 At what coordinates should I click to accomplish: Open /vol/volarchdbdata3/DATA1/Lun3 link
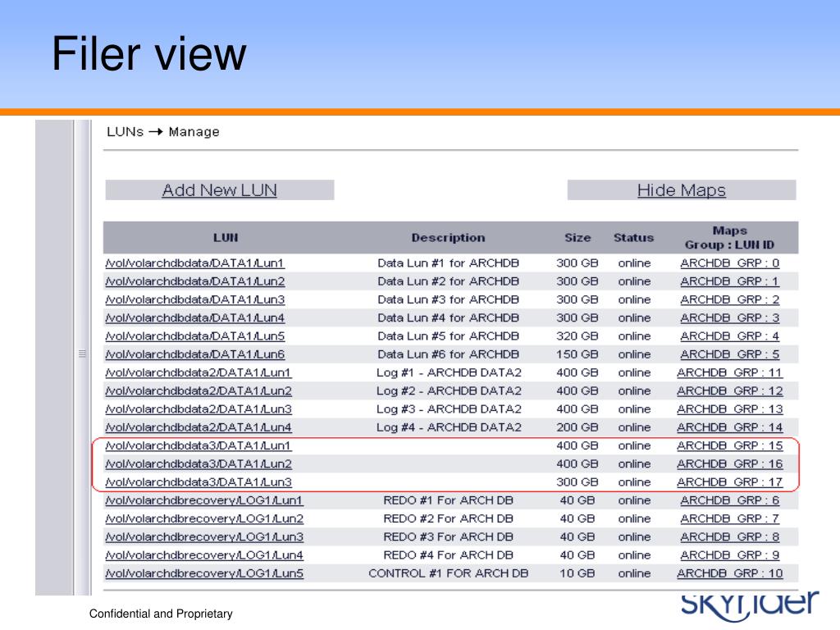(x=199, y=482)
